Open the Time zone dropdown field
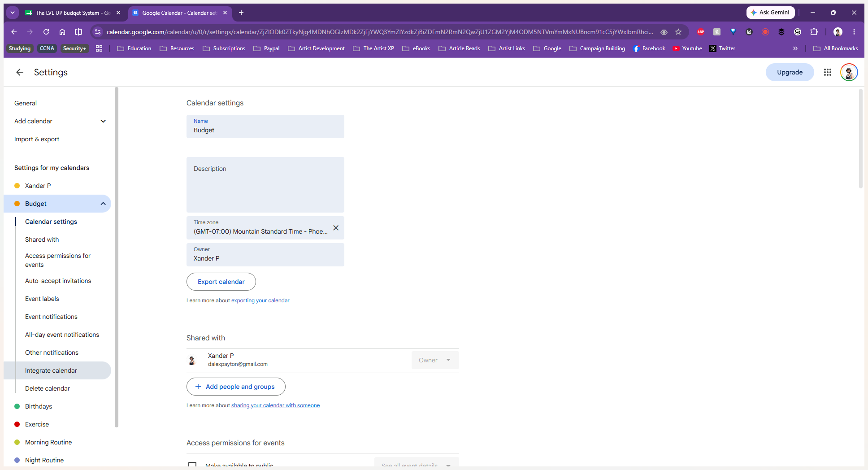The image size is (868, 470). (x=265, y=228)
